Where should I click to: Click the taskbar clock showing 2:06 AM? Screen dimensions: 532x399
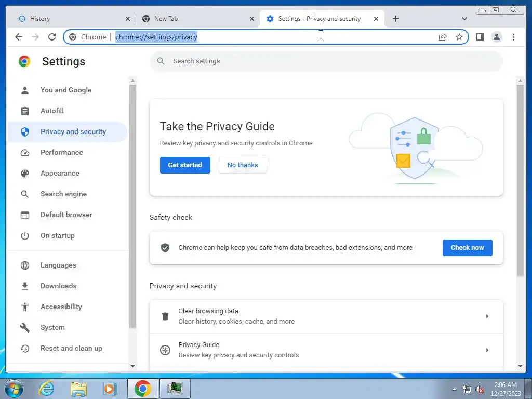[x=505, y=389]
